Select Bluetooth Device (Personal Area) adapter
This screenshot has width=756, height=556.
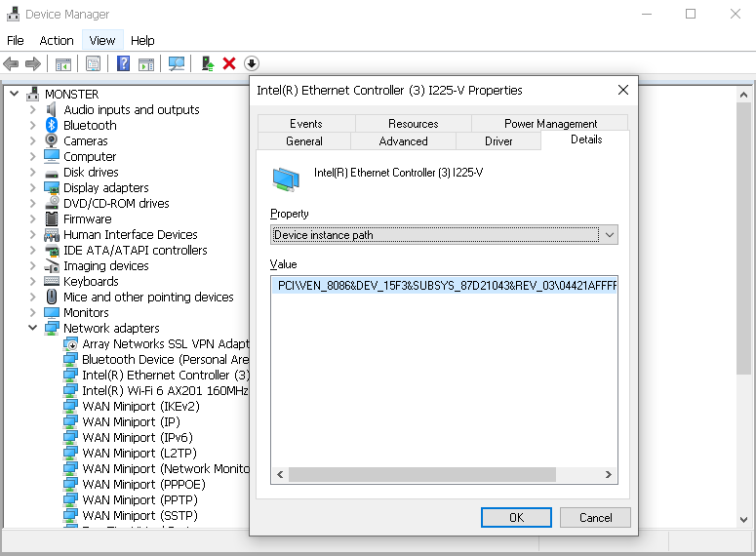(166, 359)
